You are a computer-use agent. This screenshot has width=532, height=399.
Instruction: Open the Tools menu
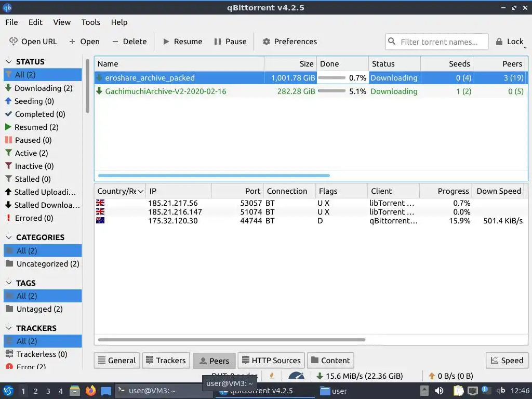click(90, 22)
